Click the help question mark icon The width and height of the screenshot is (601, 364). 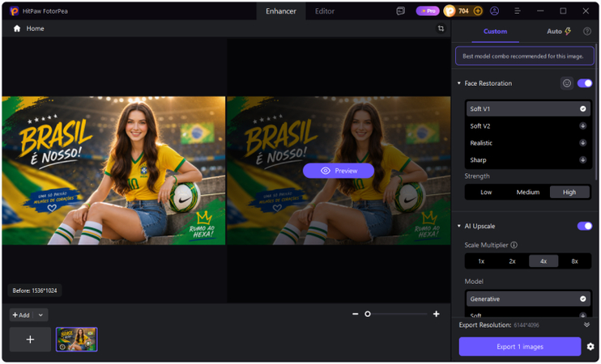586,32
